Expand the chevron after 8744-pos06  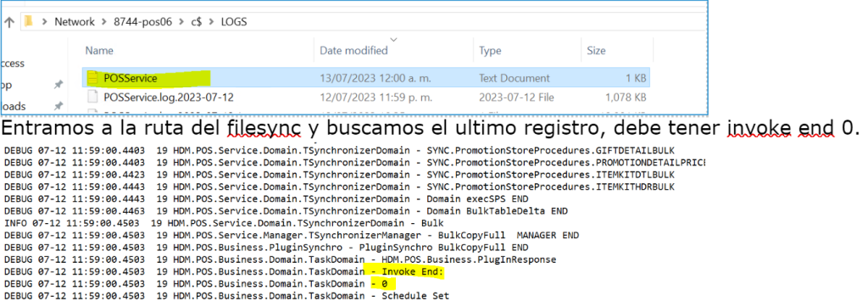click(181, 22)
